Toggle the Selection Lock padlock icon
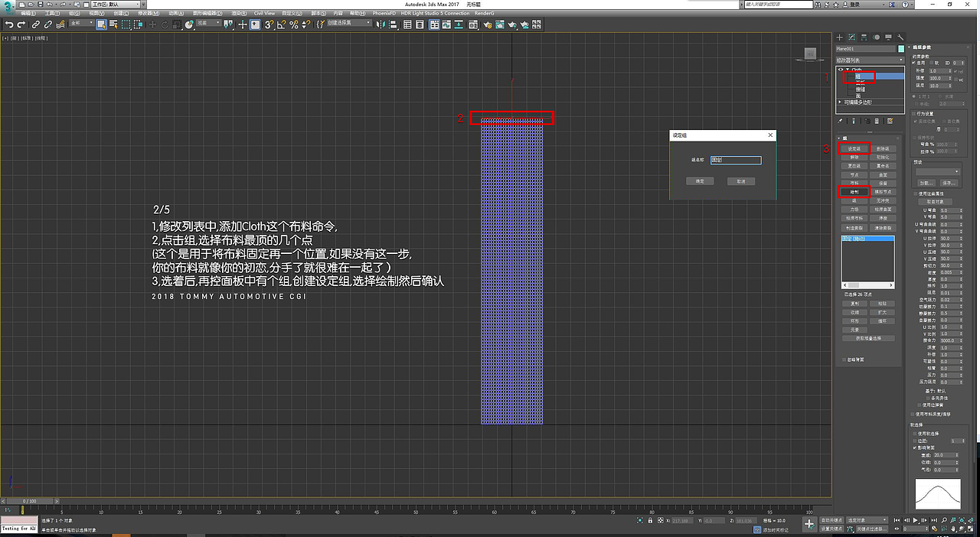The height and width of the screenshot is (537, 980). 650,520
